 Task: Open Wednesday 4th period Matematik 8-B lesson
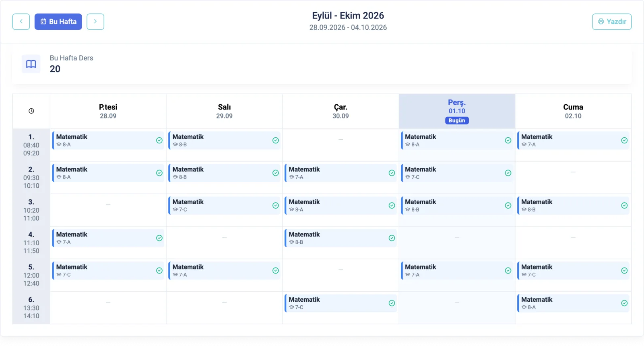[341, 238]
